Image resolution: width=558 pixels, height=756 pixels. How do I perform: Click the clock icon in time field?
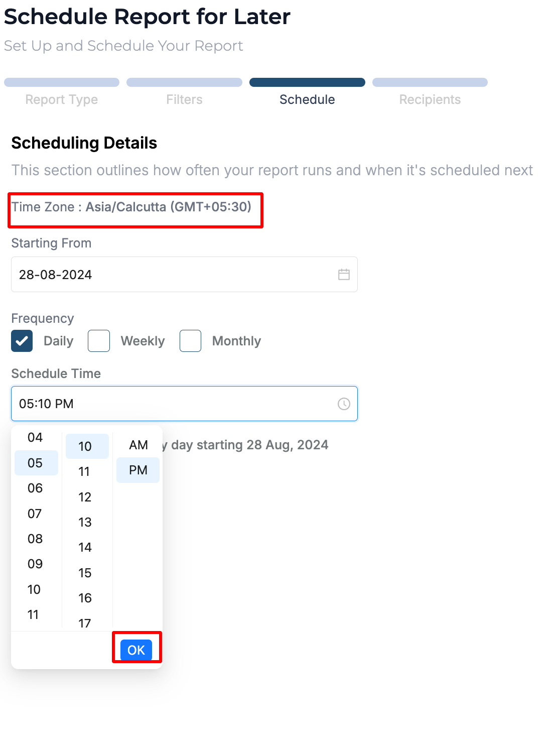[344, 404]
